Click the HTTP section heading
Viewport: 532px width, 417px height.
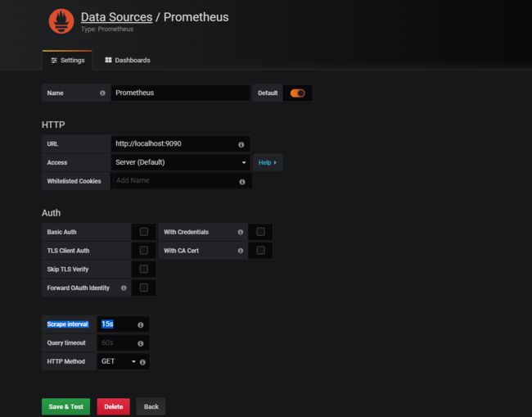(53, 125)
